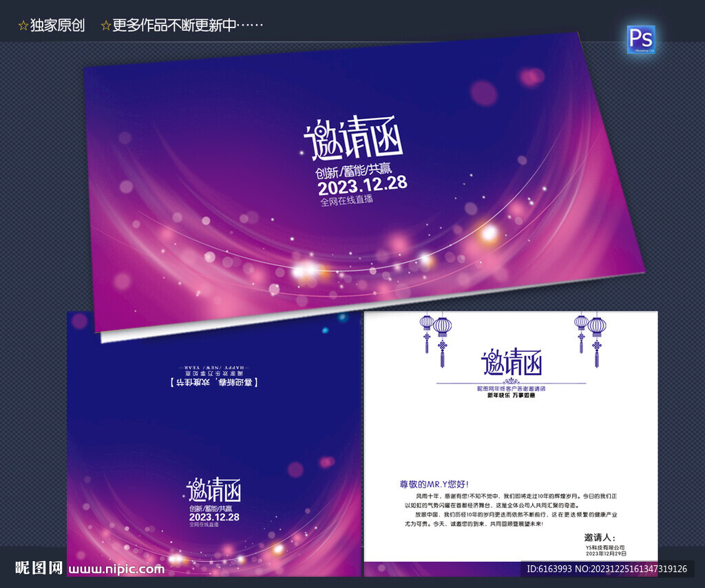The image size is (705, 588).
Task: Click the white 邀请函 title on the lower blue card
Action: (x=214, y=490)
